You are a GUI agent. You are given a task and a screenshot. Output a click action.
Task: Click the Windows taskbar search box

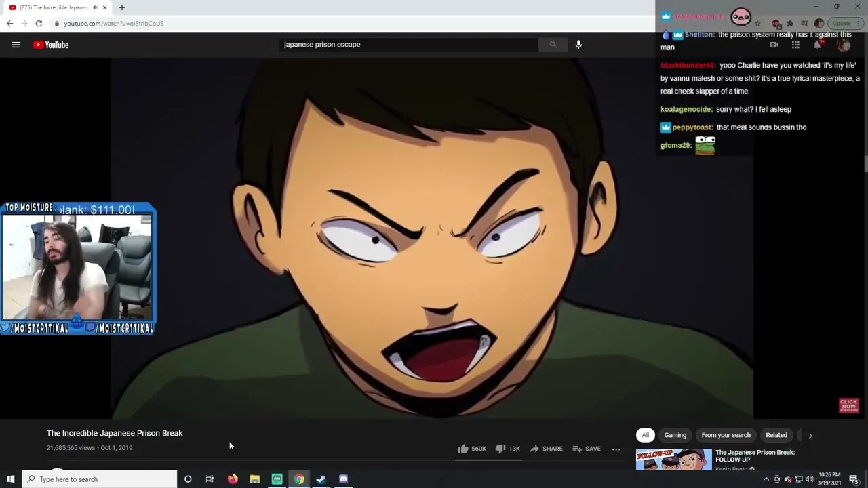pyautogui.click(x=99, y=479)
